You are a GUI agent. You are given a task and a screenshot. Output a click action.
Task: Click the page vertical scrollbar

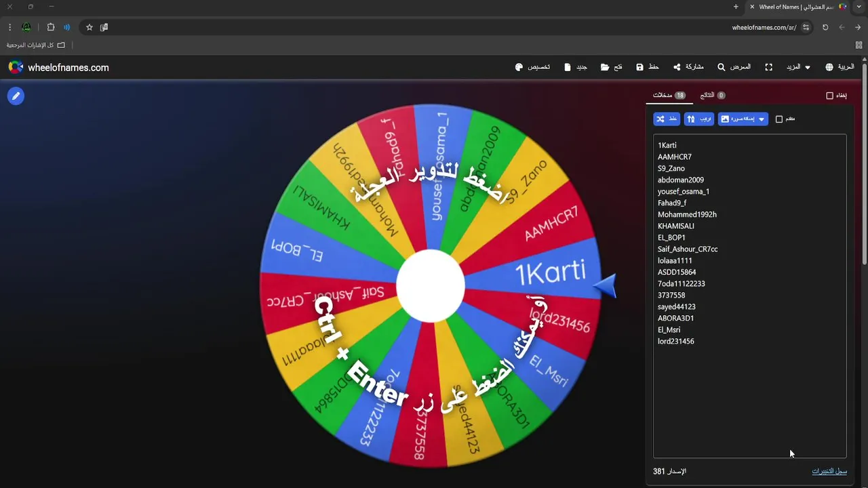click(x=865, y=163)
